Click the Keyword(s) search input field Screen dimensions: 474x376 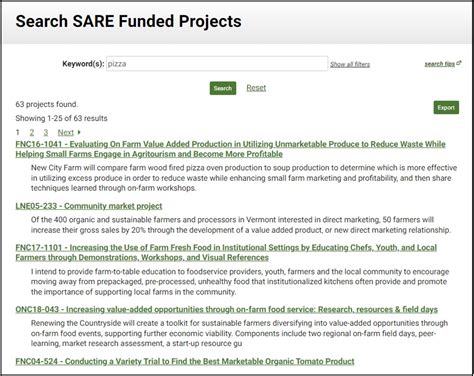point(217,64)
